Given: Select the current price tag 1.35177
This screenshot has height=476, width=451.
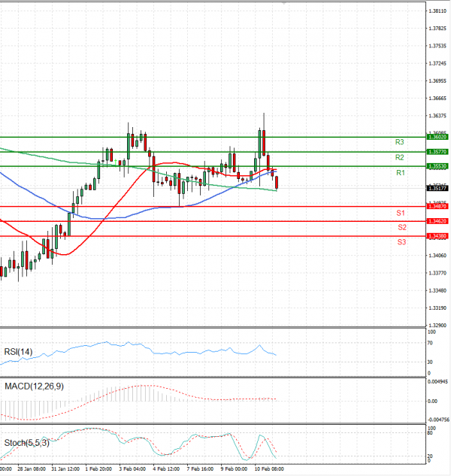Looking at the screenshot, I should [437, 189].
